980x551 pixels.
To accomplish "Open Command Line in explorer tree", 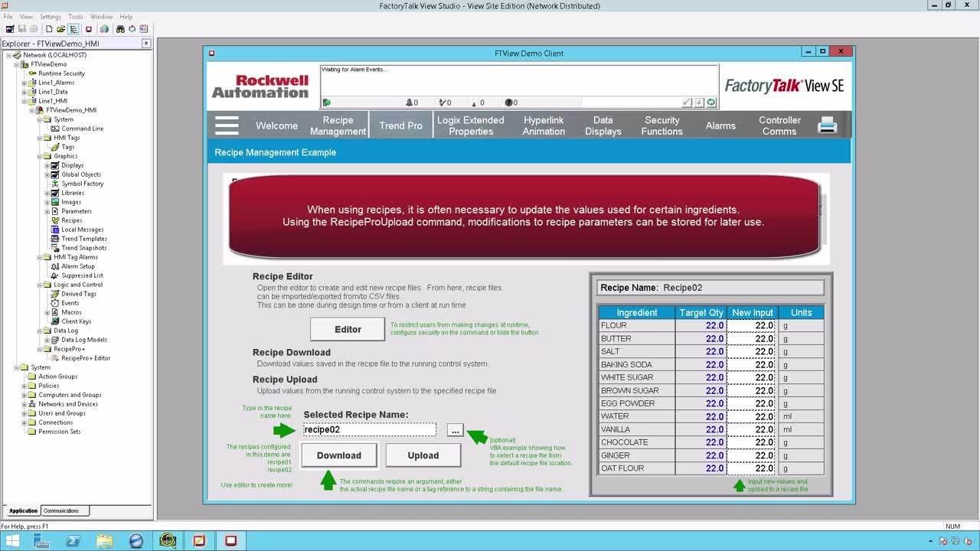I will pos(83,129).
